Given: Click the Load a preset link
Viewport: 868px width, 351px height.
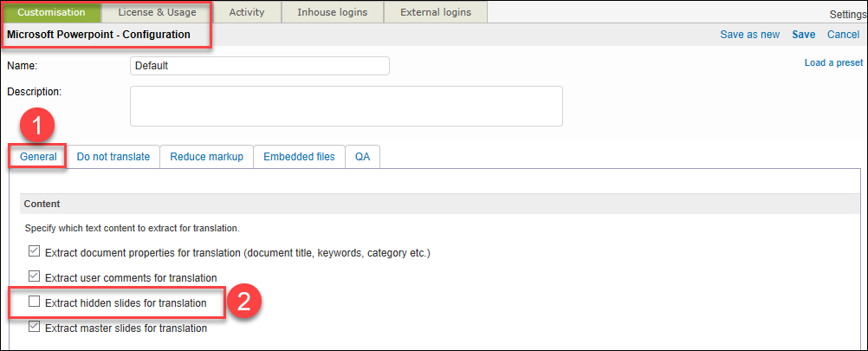Looking at the screenshot, I should tap(833, 63).
